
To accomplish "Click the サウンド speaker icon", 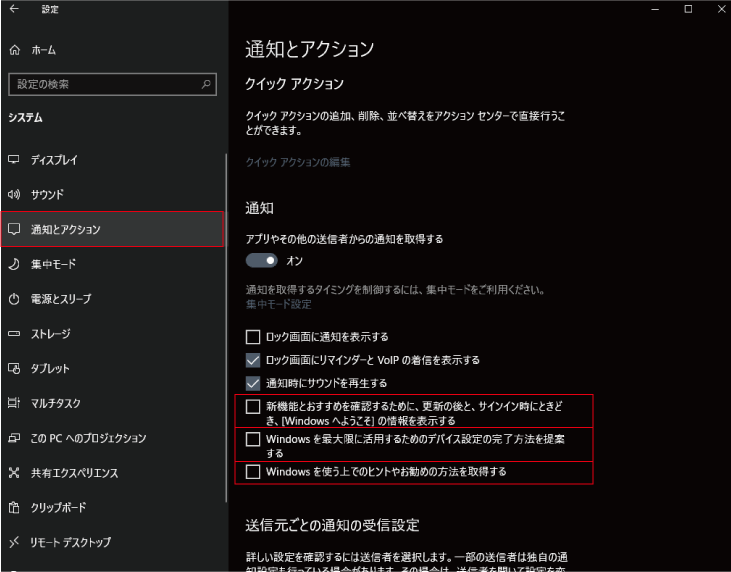I will 14,194.
